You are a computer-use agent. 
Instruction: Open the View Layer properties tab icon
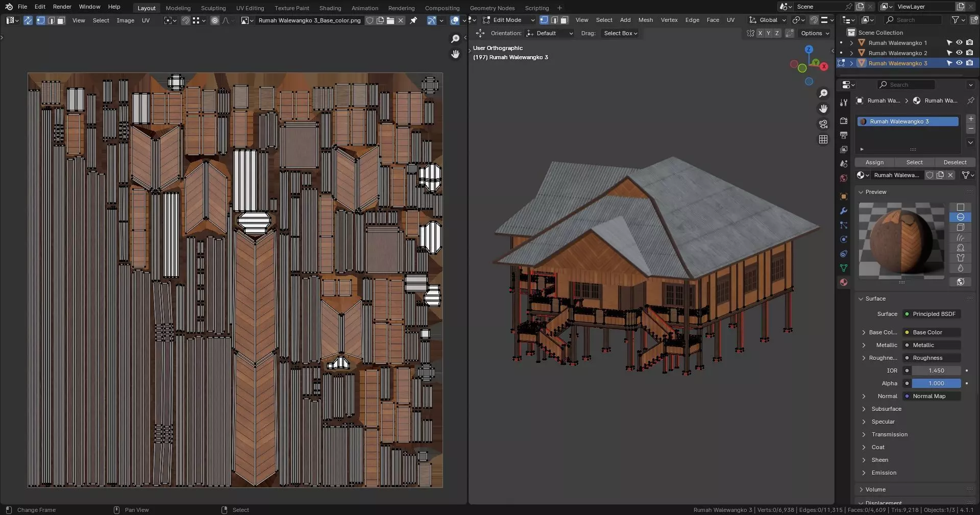[x=844, y=150]
